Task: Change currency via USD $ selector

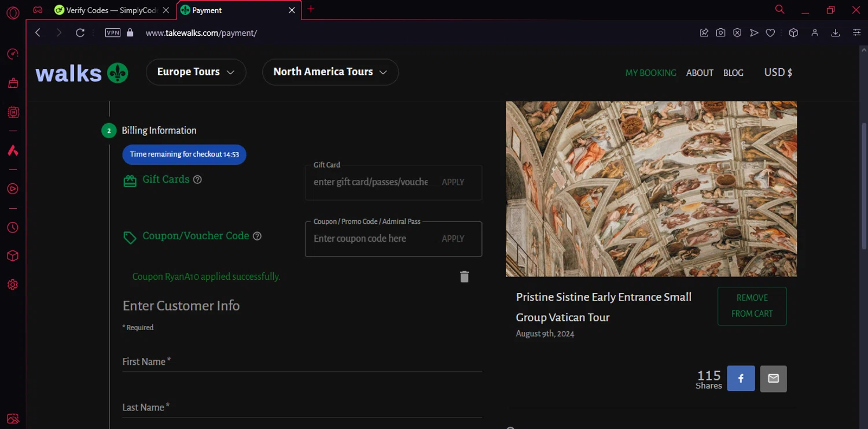Action: click(778, 72)
